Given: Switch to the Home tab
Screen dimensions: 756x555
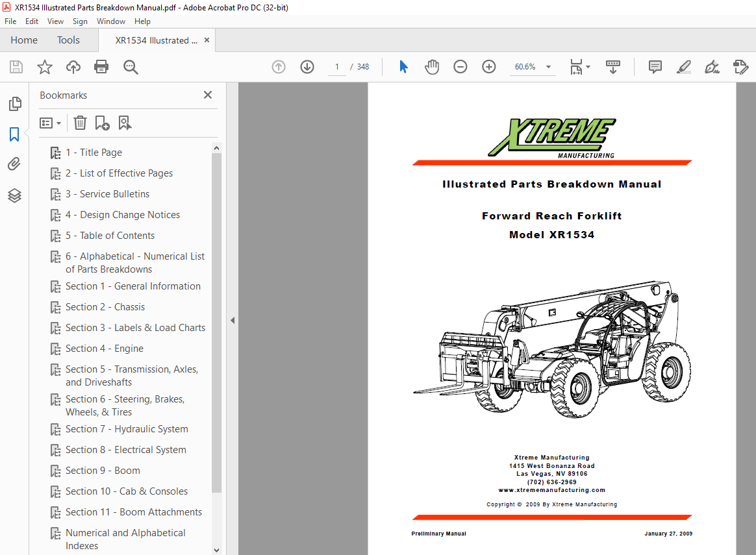Looking at the screenshot, I should click(24, 40).
